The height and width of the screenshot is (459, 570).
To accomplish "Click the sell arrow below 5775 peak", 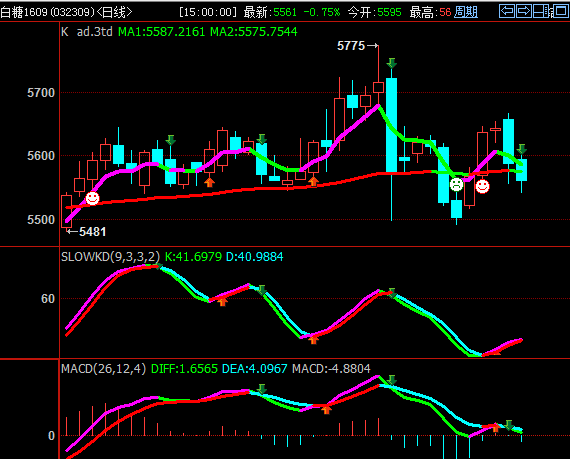I will tap(392, 63).
